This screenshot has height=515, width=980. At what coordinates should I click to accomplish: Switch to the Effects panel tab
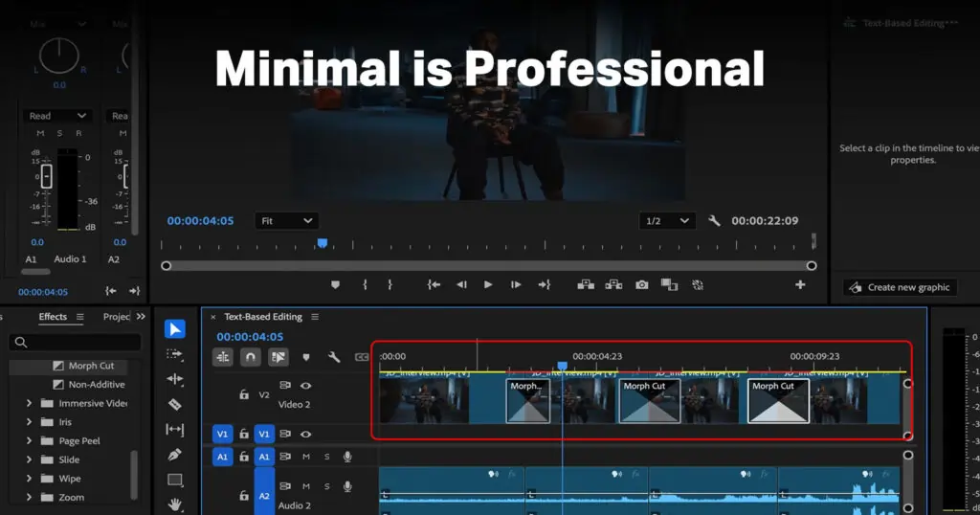click(x=53, y=317)
